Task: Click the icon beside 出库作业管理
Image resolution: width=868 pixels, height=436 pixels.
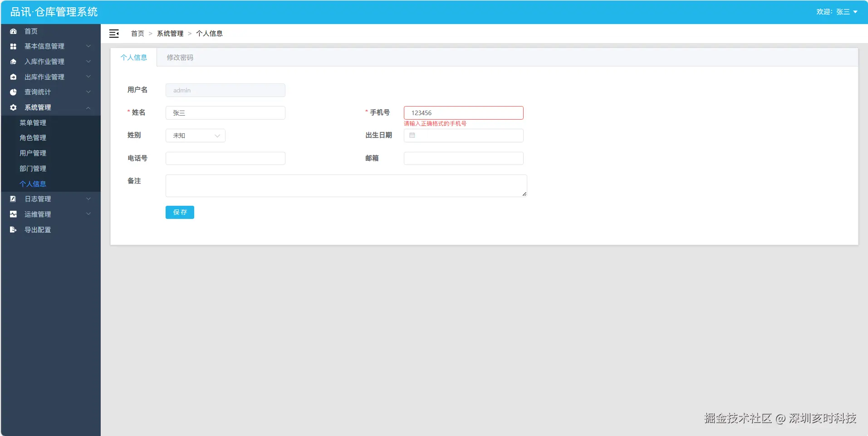Action: [x=13, y=77]
